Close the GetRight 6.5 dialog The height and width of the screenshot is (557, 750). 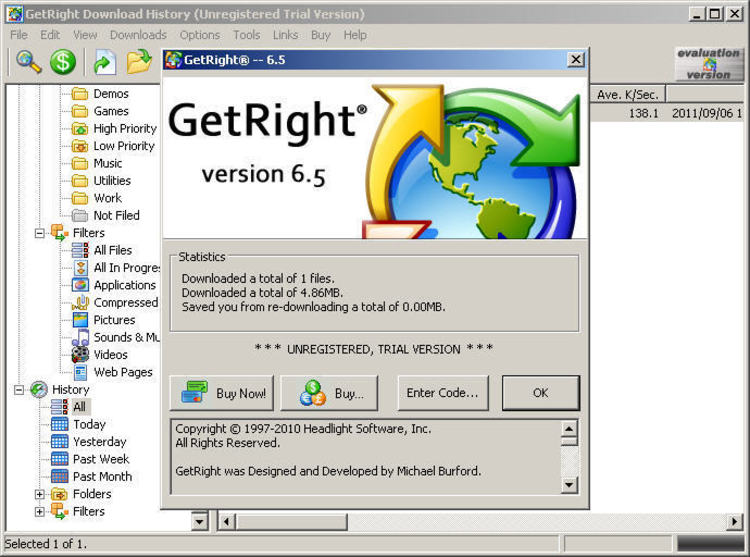[576, 60]
